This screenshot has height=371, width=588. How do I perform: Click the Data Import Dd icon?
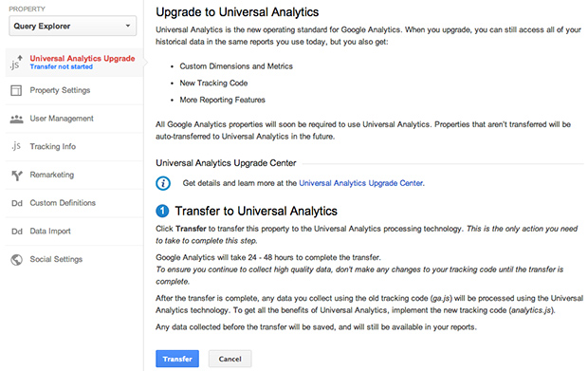tap(17, 232)
